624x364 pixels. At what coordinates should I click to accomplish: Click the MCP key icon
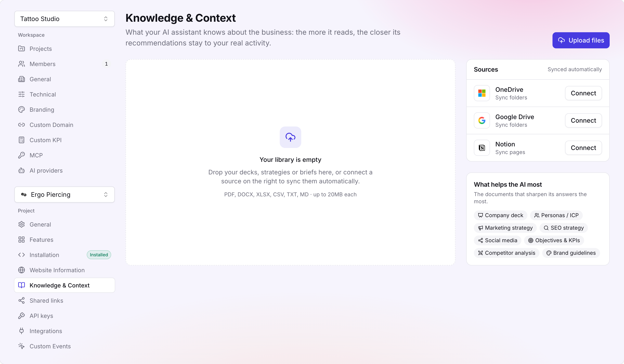(x=22, y=155)
